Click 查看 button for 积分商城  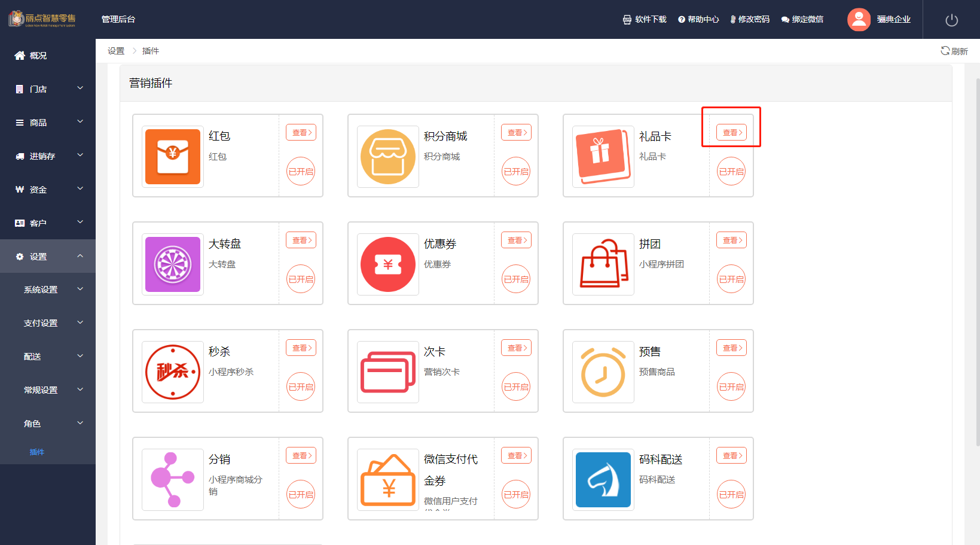tap(516, 133)
